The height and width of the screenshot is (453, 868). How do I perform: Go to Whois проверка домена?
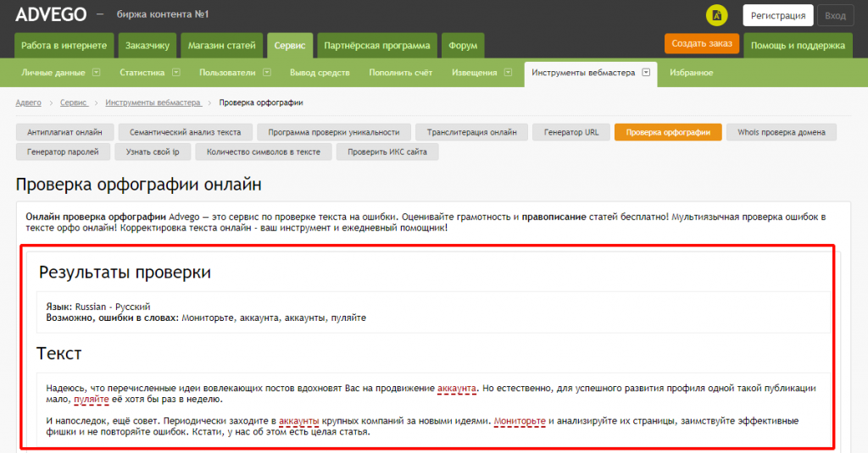(782, 132)
